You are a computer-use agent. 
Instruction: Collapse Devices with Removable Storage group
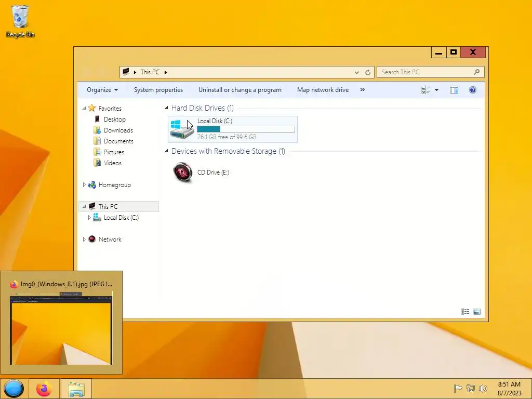[x=166, y=151]
